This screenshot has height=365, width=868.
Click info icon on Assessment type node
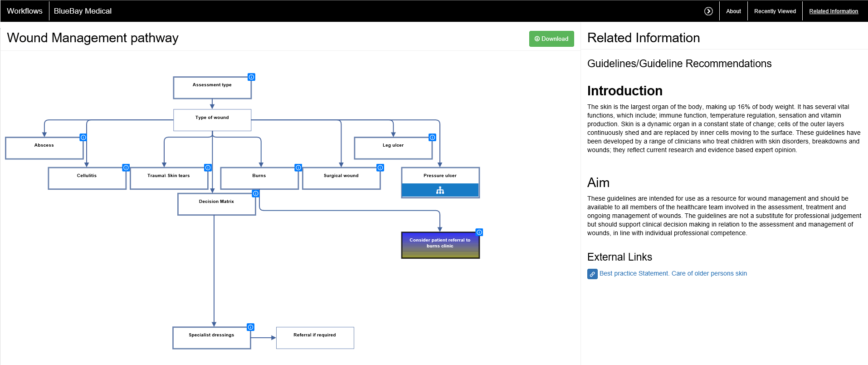(x=251, y=77)
